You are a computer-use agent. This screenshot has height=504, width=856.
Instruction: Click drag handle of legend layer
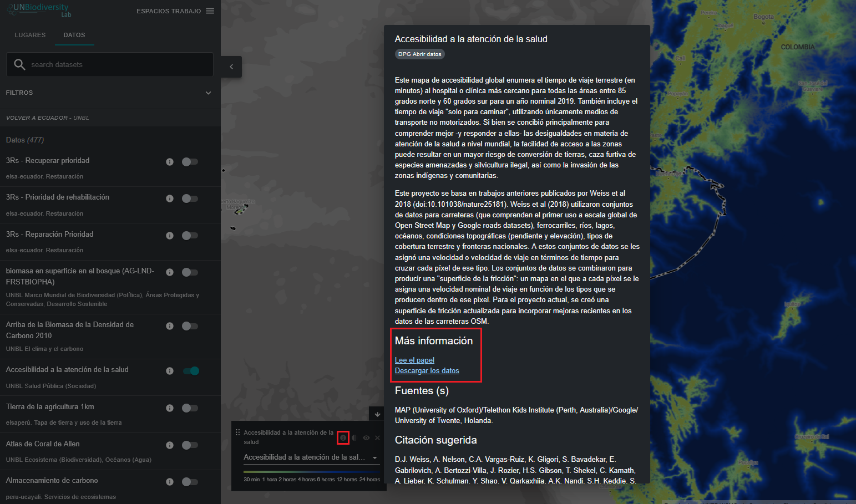click(x=238, y=432)
